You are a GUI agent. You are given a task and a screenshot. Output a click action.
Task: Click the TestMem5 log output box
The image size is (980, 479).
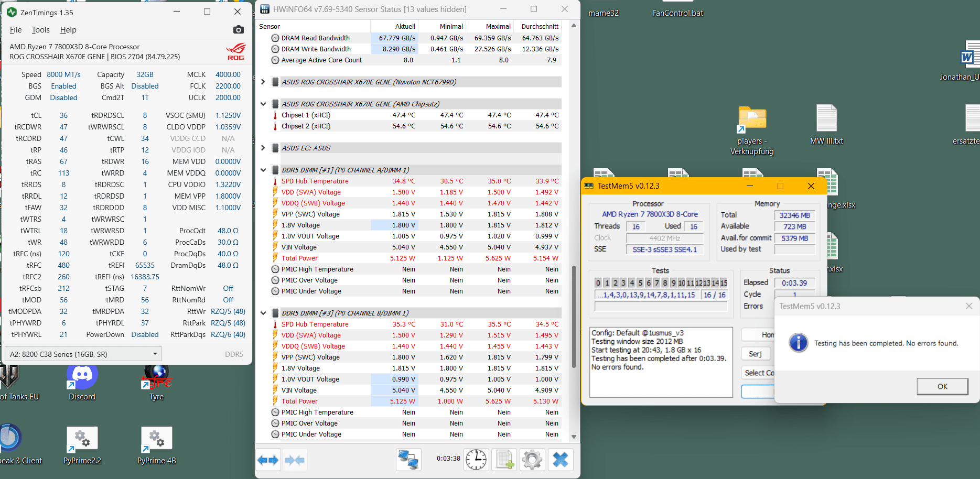(x=661, y=362)
